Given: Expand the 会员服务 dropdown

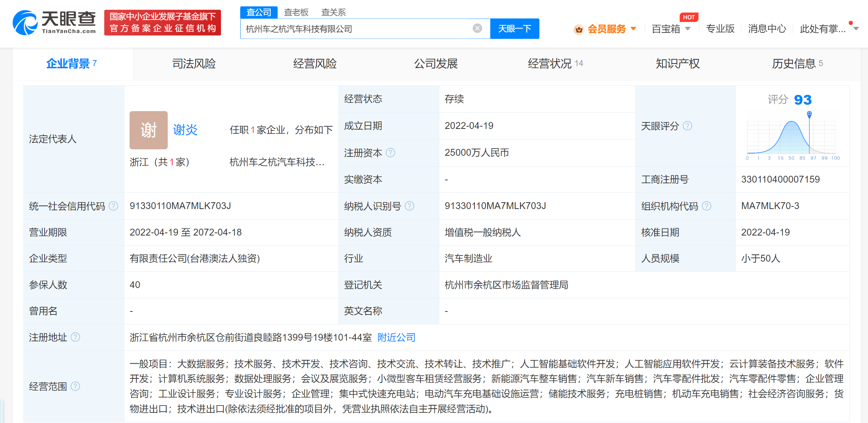Looking at the screenshot, I should 633,29.
